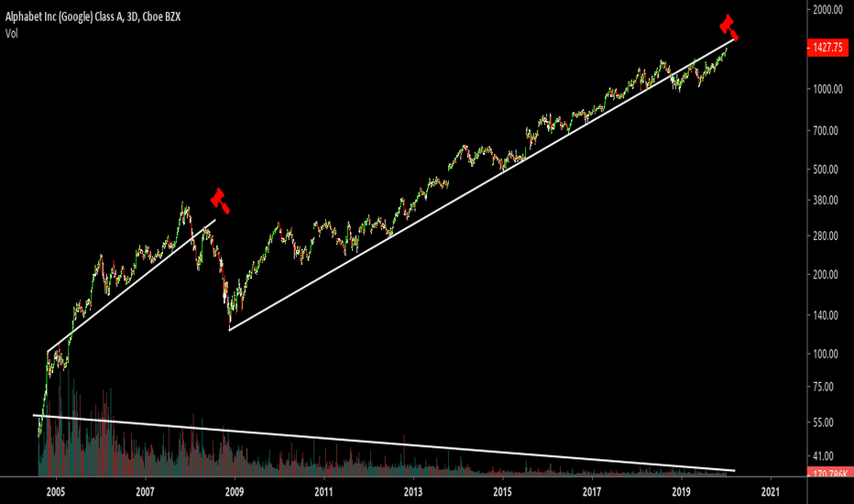This screenshot has width=854, height=504.
Task: Click the 2021 label on the time axis
Action: click(x=771, y=492)
